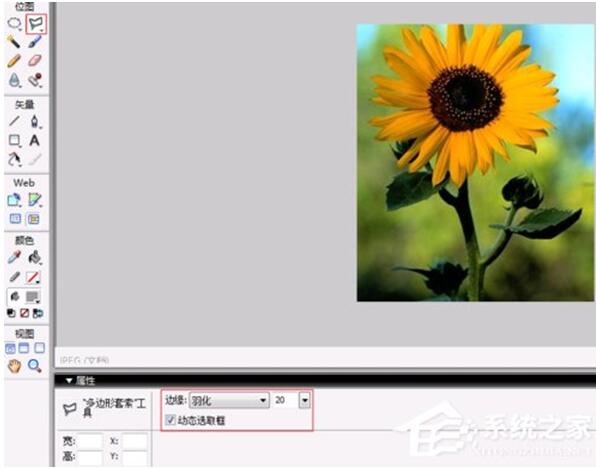Pick the Eyedropper tool

(14, 257)
